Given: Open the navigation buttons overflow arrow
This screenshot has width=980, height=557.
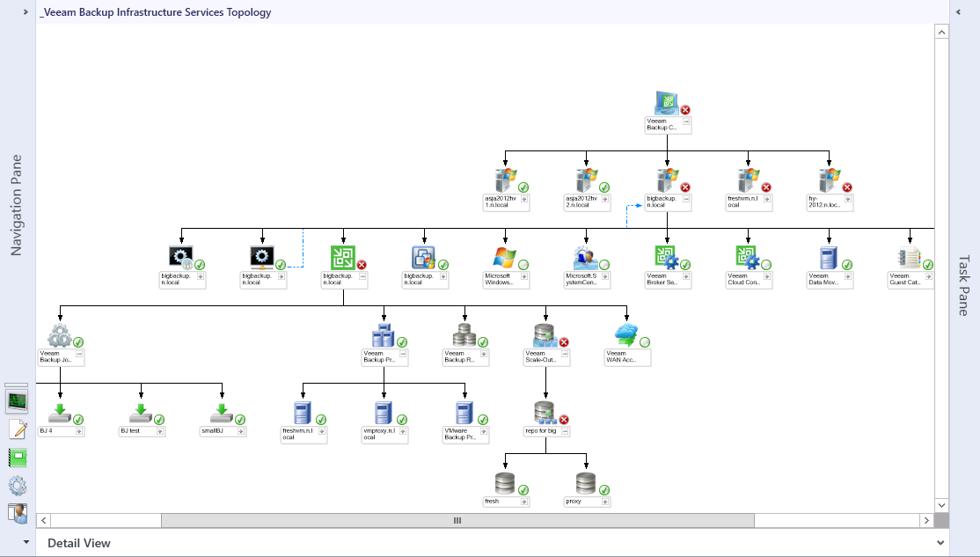Looking at the screenshot, I should (x=26, y=542).
